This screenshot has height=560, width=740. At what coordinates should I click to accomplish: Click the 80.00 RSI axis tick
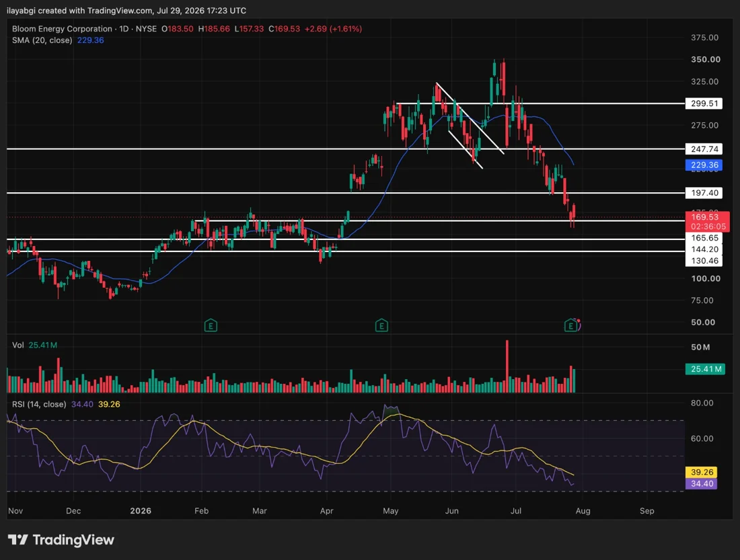pos(702,403)
